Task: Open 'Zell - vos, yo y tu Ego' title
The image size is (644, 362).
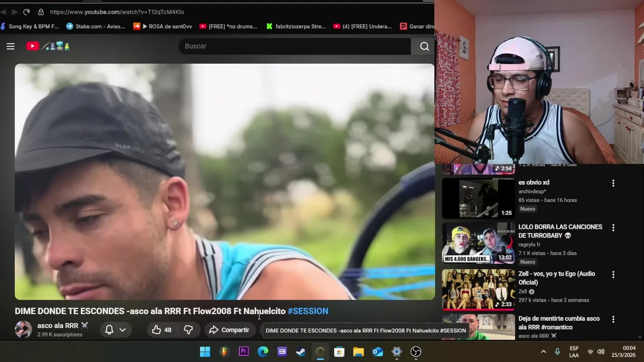Action: [x=557, y=278]
